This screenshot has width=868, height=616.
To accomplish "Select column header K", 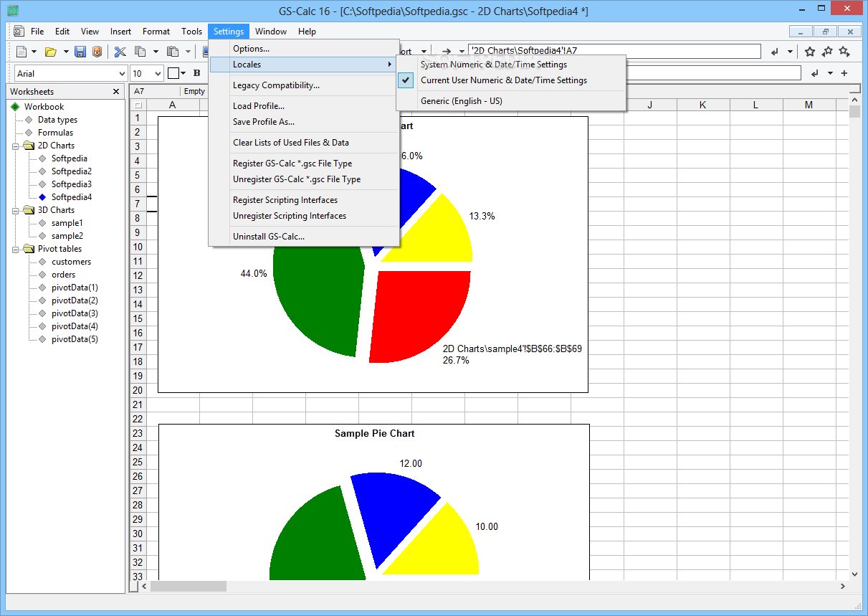I will [x=703, y=105].
